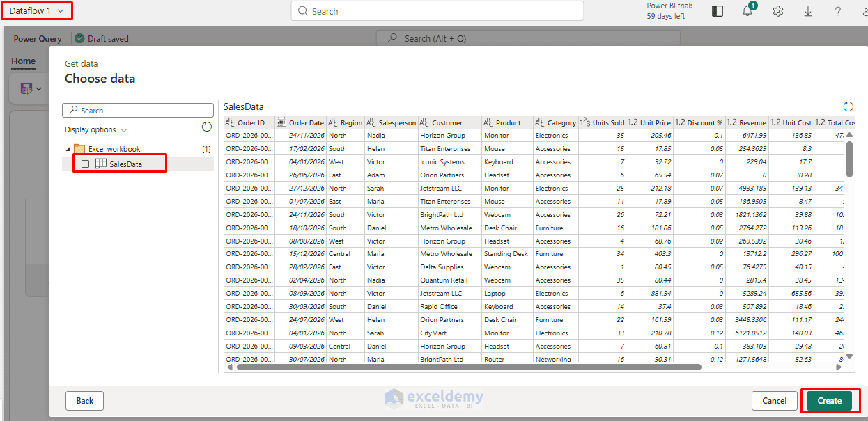Click the Units Sold column header
The image size is (868, 421).
[x=603, y=122]
